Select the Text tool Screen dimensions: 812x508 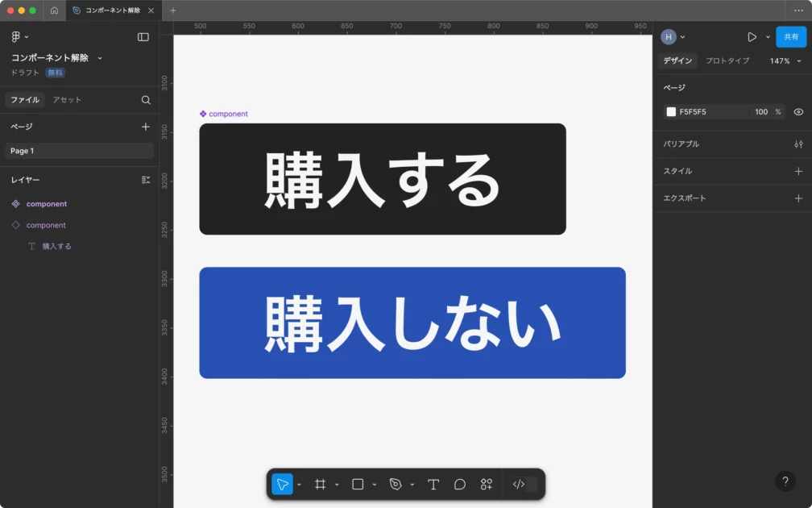click(433, 485)
